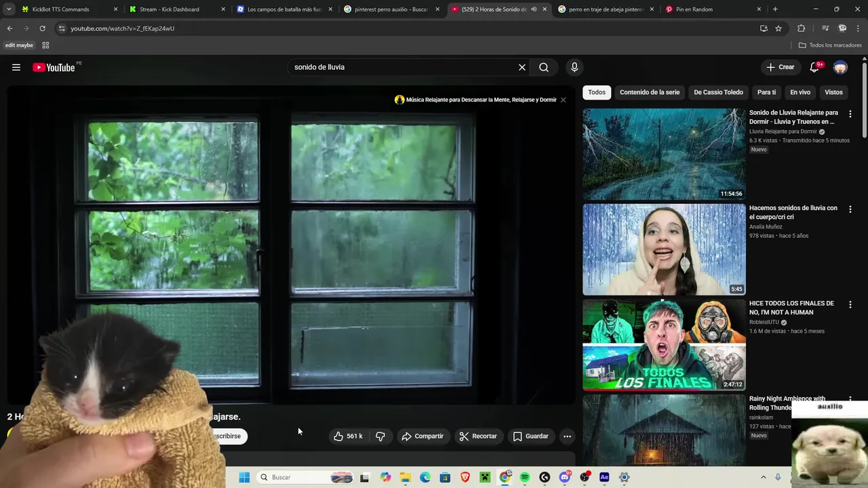Open options menu for Sonido de Lluvia Relajante video
This screenshot has width=868, height=488.
click(850, 114)
